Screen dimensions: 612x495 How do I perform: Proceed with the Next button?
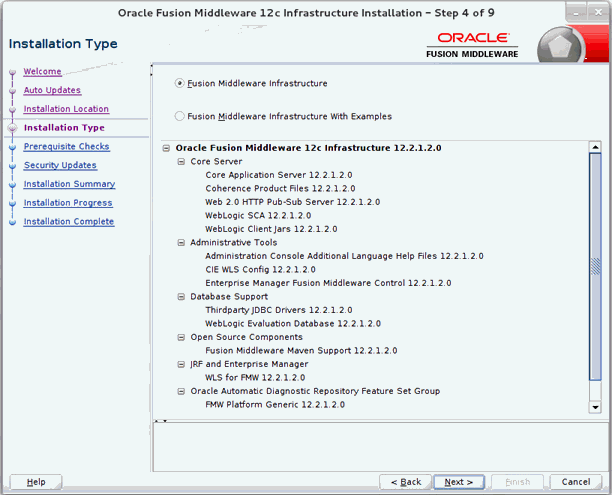459,482
